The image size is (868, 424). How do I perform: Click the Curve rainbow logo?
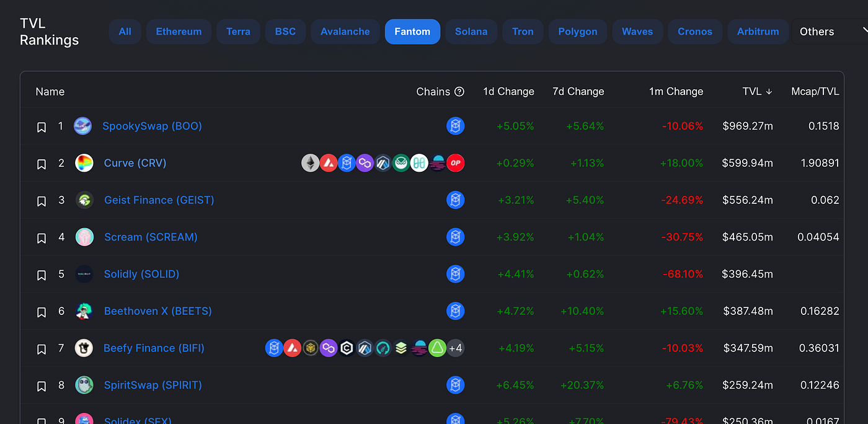84,163
